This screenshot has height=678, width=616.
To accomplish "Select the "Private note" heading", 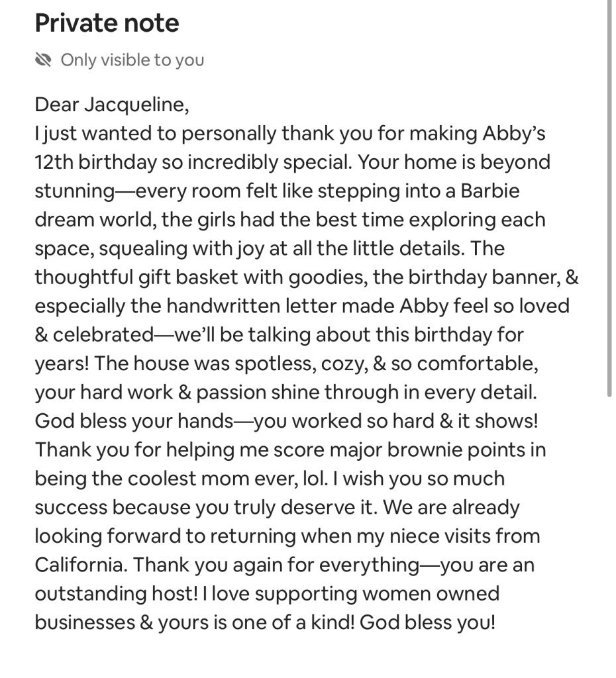I will (107, 24).
